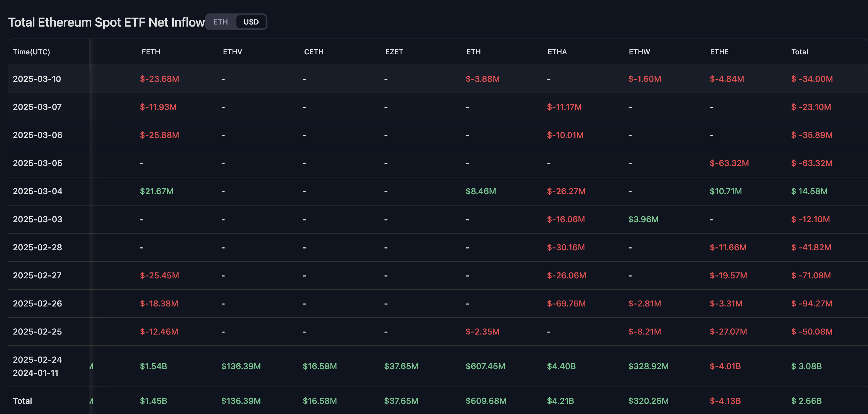Select the 2025-02-27 date cell

click(37, 275)
